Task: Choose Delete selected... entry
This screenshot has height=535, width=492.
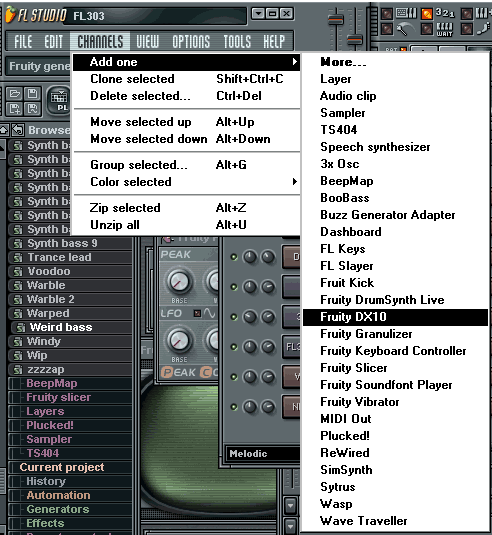Action: point(187,96)
